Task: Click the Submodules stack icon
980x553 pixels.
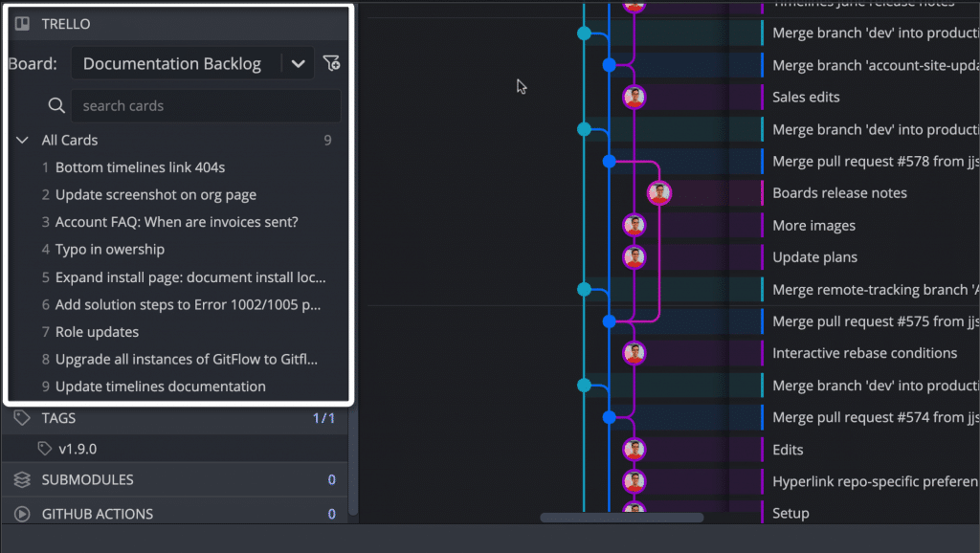Action: click(x=22, y=479)
